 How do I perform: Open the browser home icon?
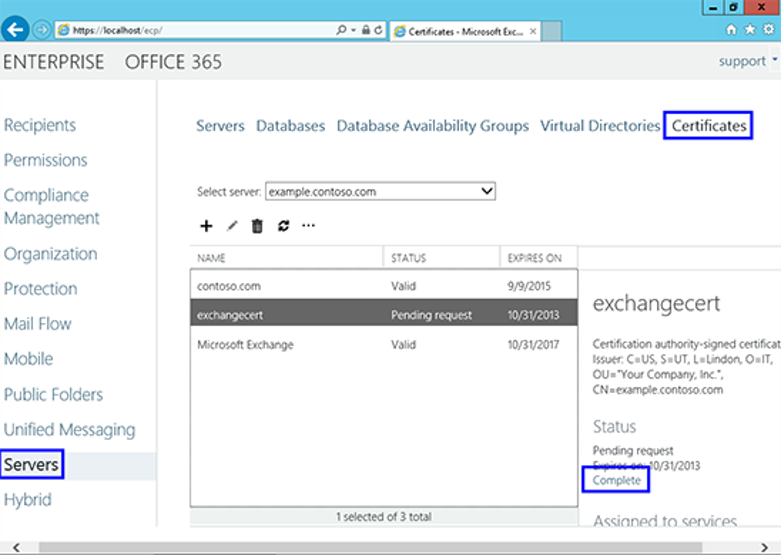(x=733, y=30)
